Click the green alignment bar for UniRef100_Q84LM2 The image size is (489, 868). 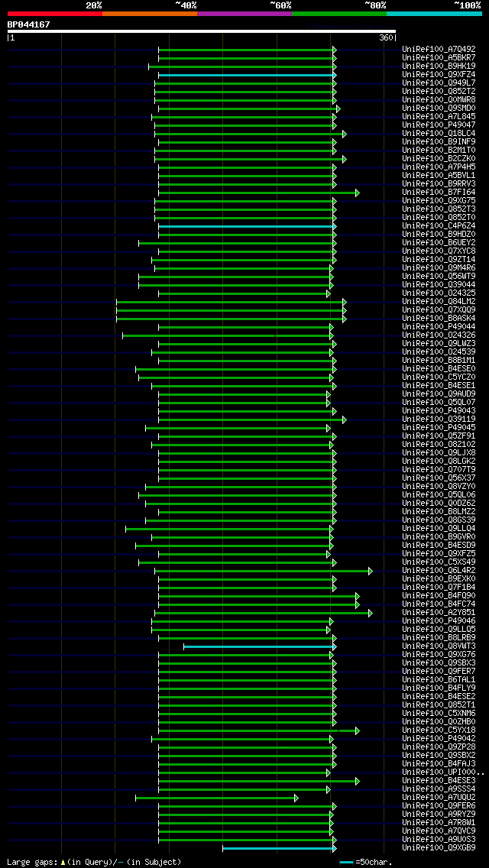(x=232, y=303)
